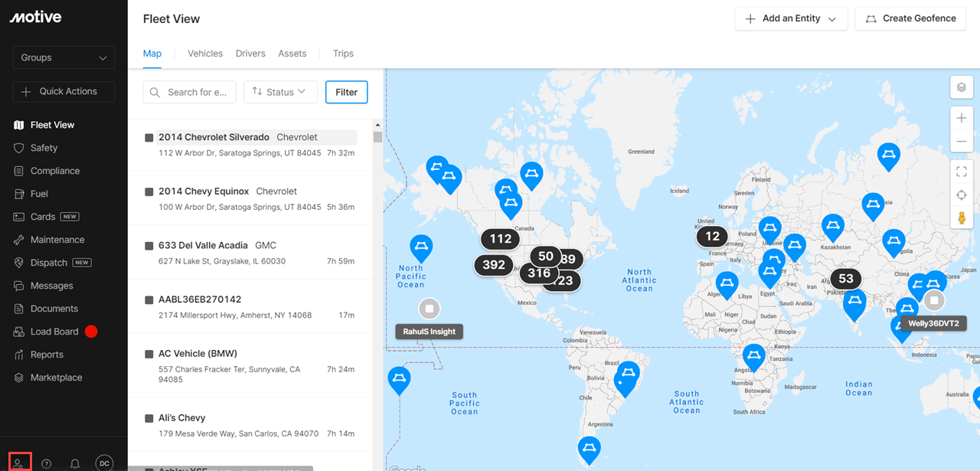Open the DC profile avatar
The width and height of the screenshot is (980, 471).
104,463
